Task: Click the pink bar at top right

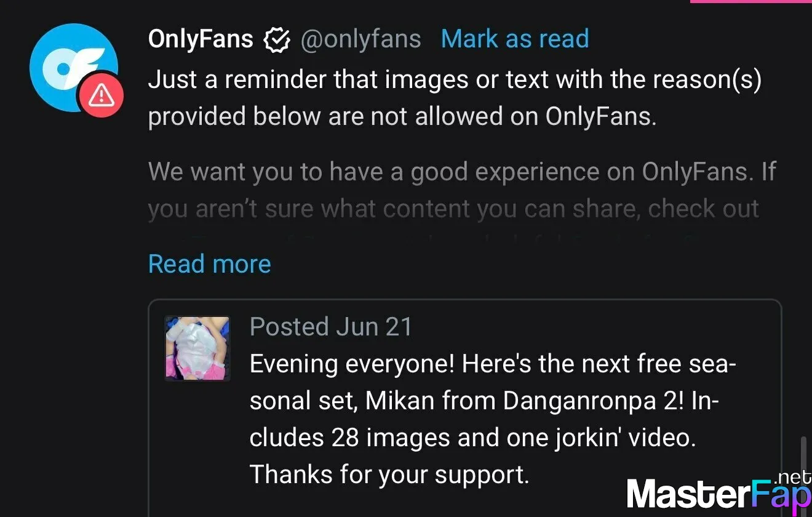Action: (x=750, y=1)
